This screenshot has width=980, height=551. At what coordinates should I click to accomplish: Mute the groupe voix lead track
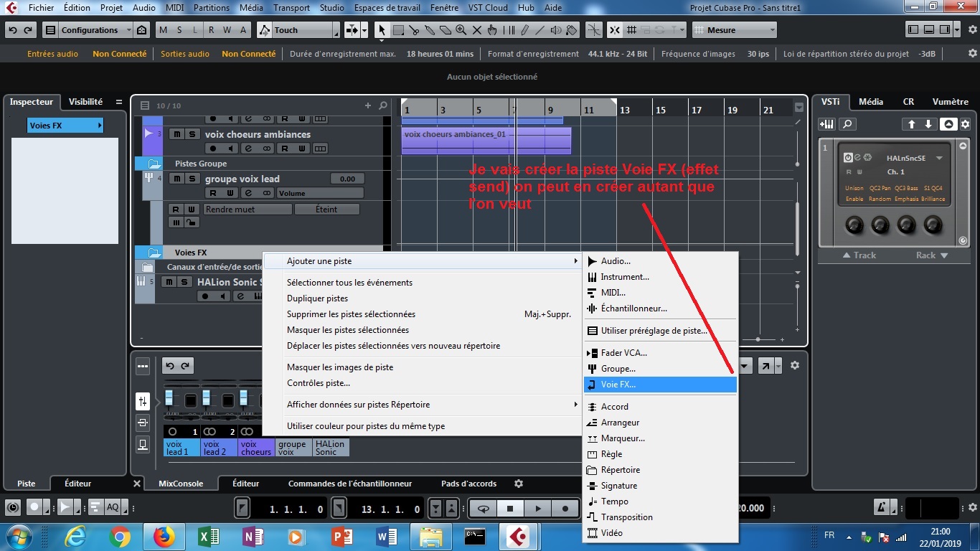tap(176, 179)
